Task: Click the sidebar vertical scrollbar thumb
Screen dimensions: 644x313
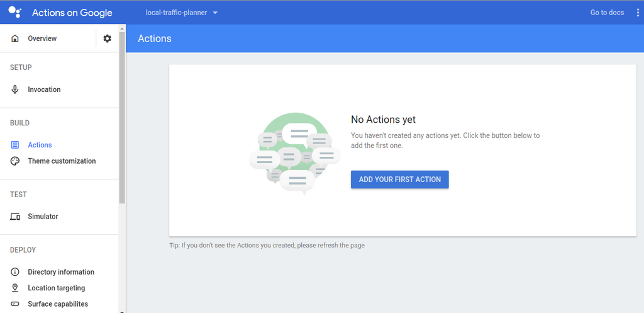Action: coord(122,117)
